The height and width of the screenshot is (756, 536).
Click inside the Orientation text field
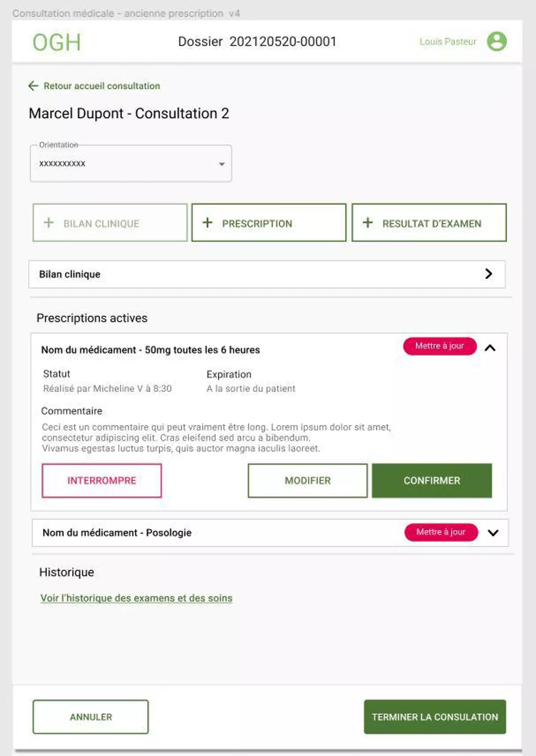click(118, 163)
